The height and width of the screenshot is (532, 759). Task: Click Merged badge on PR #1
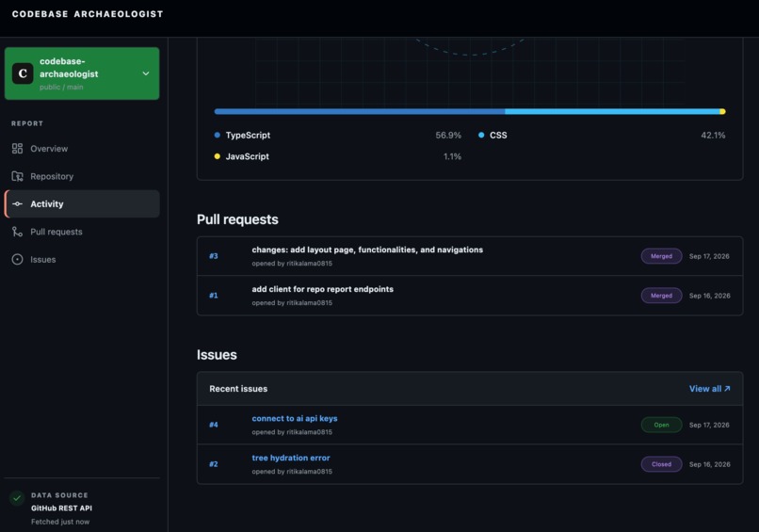point(662,296)
